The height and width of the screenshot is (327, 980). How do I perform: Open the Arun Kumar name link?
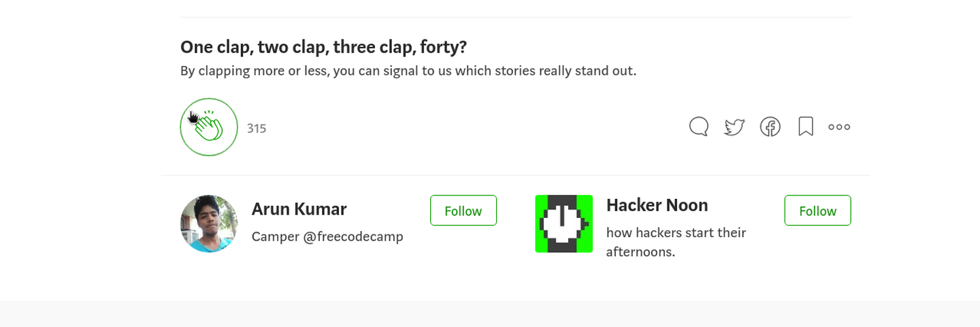(x=299, y=209)
